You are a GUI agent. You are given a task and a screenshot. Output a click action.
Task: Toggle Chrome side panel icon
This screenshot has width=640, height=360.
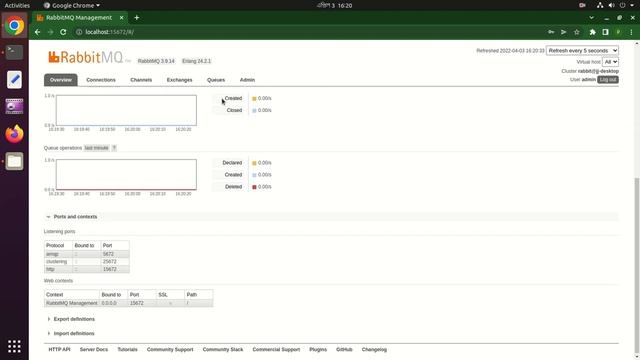(x=605, y=32)
